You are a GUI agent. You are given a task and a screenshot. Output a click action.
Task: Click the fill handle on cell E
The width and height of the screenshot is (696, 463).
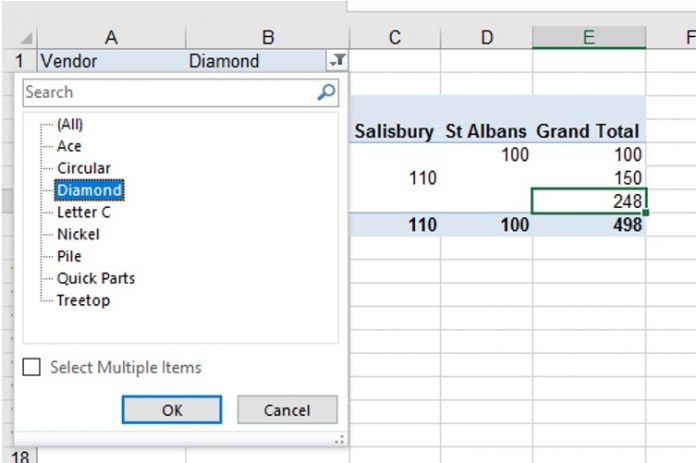coord(645,213)
